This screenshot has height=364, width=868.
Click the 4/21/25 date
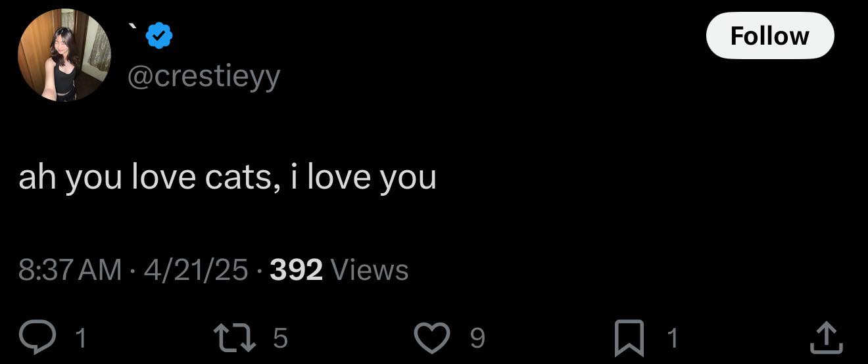[x=196, y=269]
